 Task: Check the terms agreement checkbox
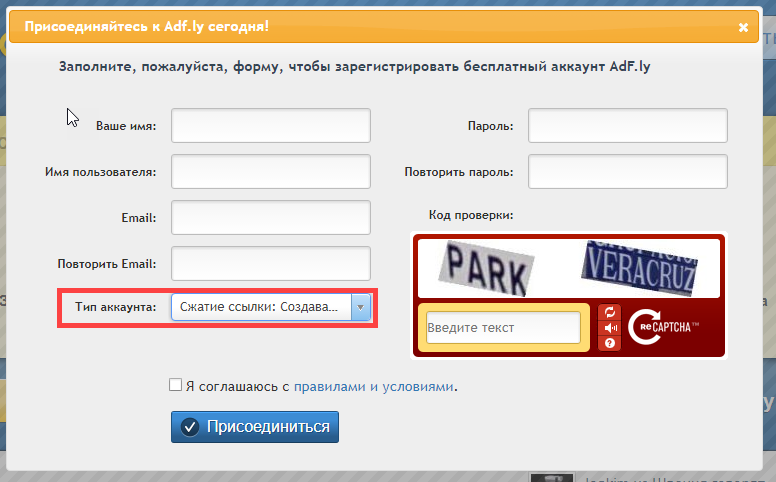click(175, 385)
